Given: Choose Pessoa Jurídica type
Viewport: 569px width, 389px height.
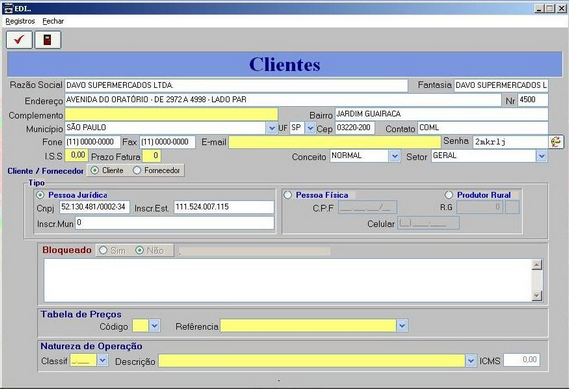Looking at the screenshot, I should 40,195.
